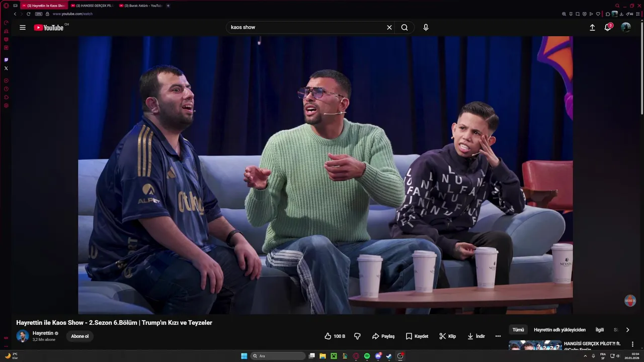Image resolution: width=644 pixels, height=362 pixels.
Task: Open Opera downloads icon
Action: click(622, 14)
